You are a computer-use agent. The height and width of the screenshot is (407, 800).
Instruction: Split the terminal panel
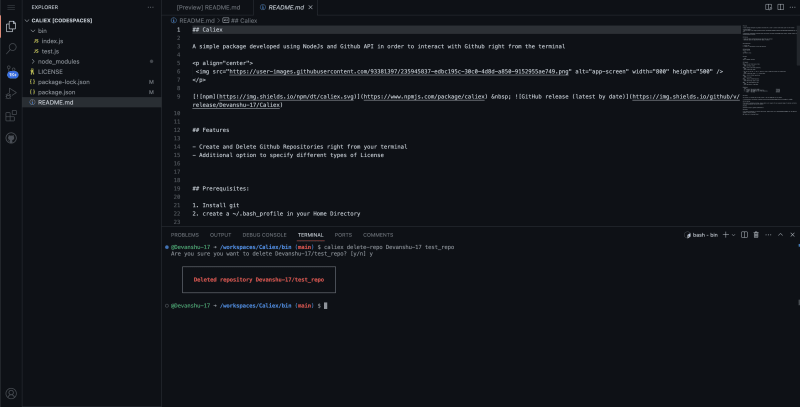pos(744,235)
